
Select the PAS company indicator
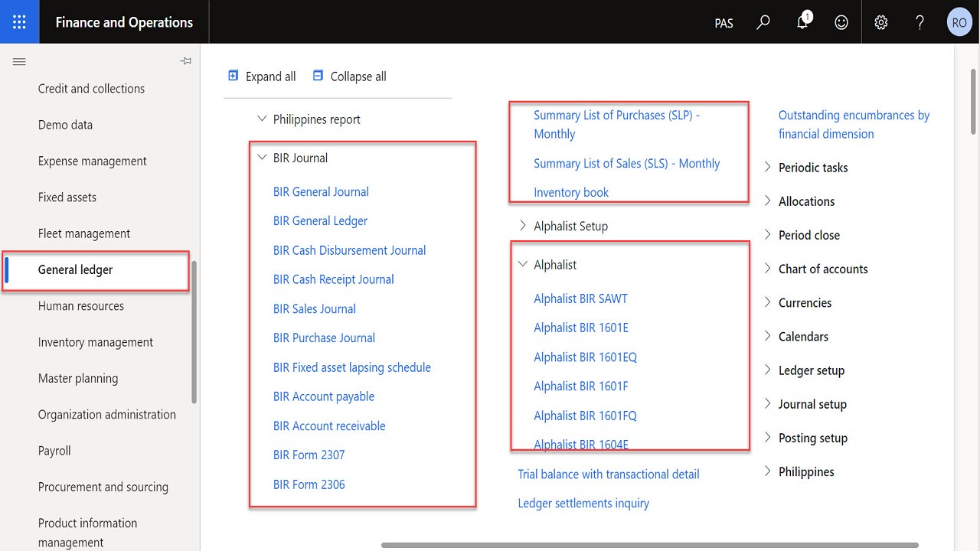pos(724,23)
